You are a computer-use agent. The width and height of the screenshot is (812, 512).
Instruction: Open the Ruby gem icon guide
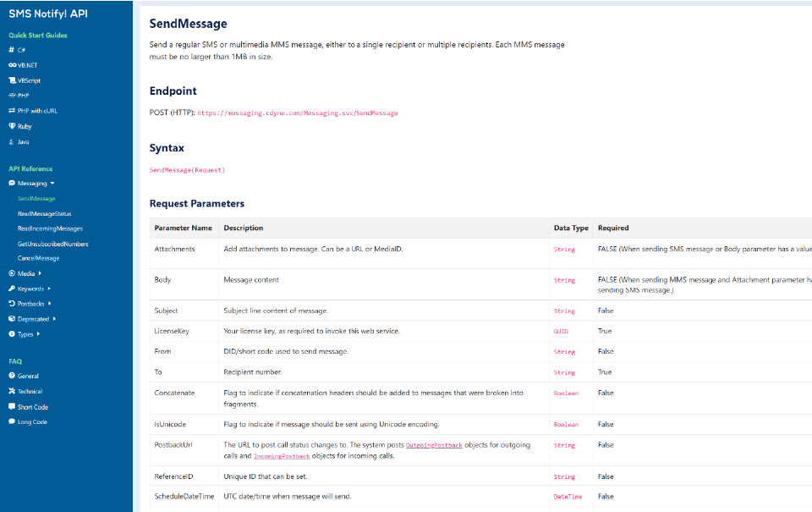[x=12, y=126]
